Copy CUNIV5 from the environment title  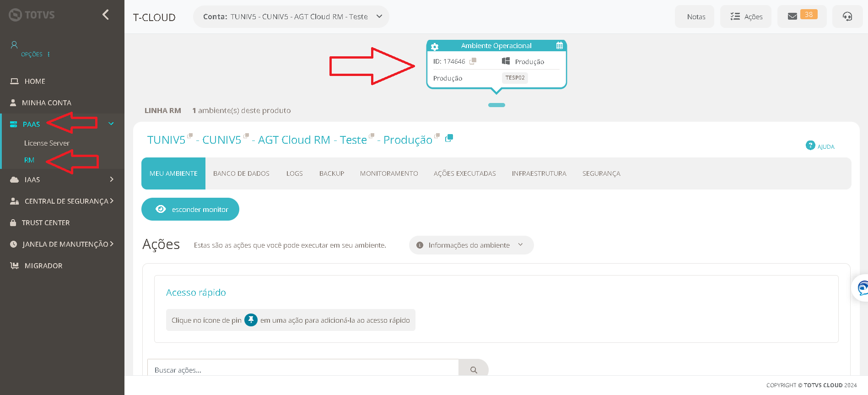click(x=246, y=135)
